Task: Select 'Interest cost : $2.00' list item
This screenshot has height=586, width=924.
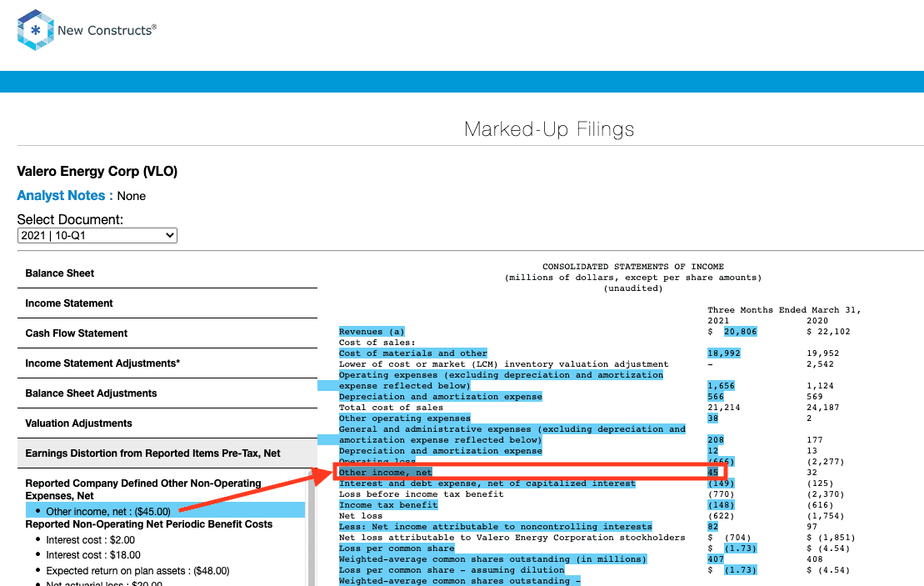Action: (x=90, y=540)
